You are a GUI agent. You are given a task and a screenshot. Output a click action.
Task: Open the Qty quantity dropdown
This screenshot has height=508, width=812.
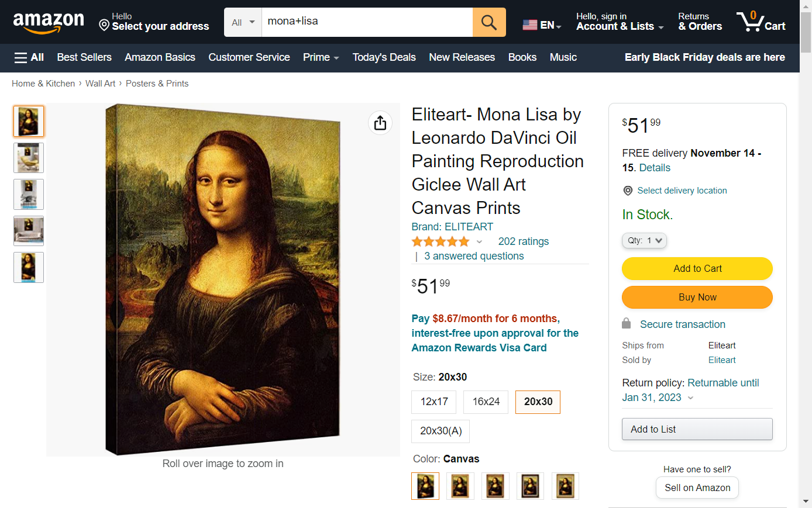point(644,240)
